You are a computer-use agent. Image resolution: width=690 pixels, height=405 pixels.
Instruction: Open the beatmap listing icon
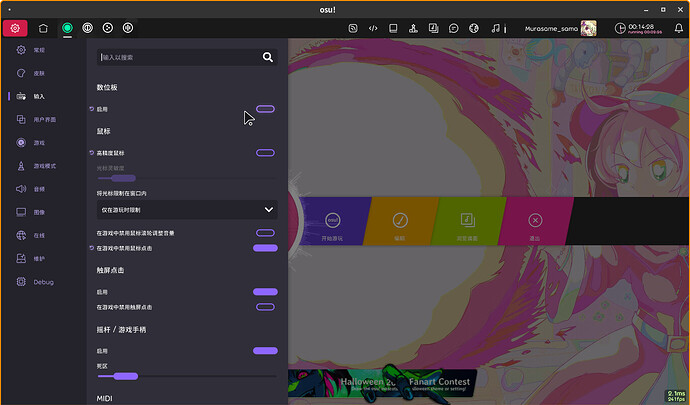pyautogui.click(x=433, y=29)
